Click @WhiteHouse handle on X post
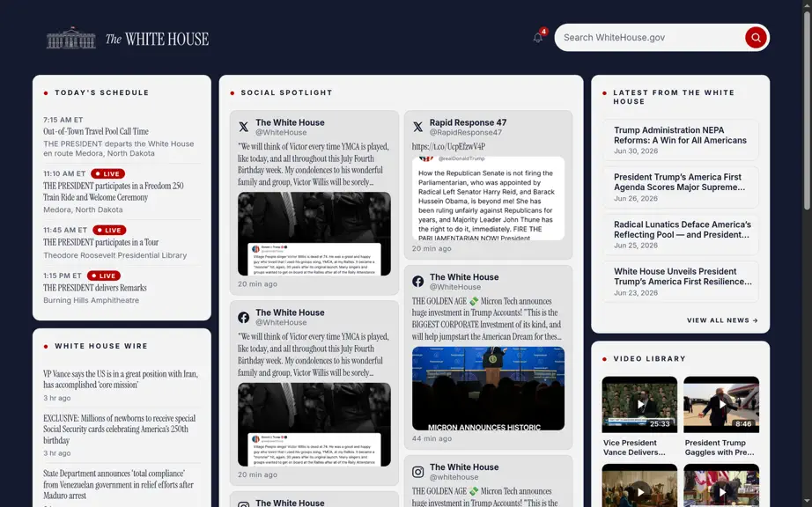Screen dimensions: 812x507 coord(281,132)
